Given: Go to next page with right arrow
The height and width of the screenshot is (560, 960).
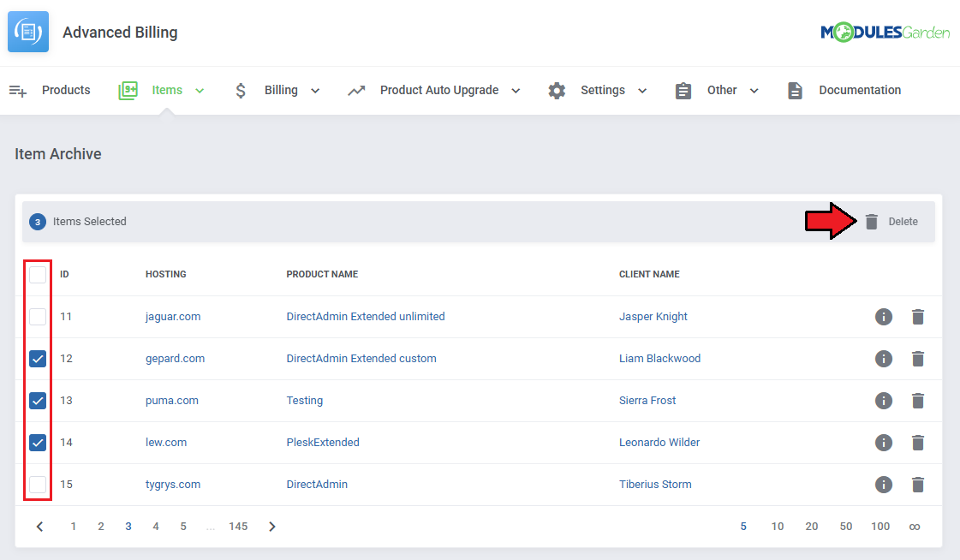Looking at the screenshot, I should click(x=271, y=527).
